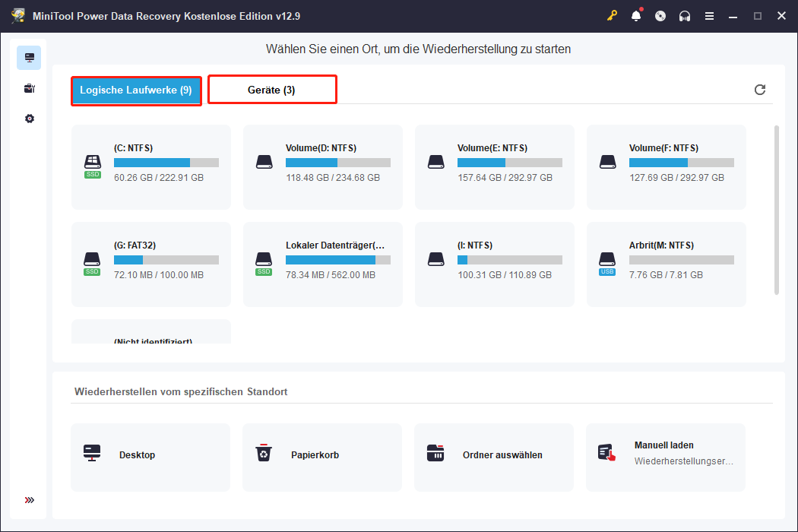Click the C: drive usage bar
This screenshot has width=798, height=532.
tap(166, 163)
